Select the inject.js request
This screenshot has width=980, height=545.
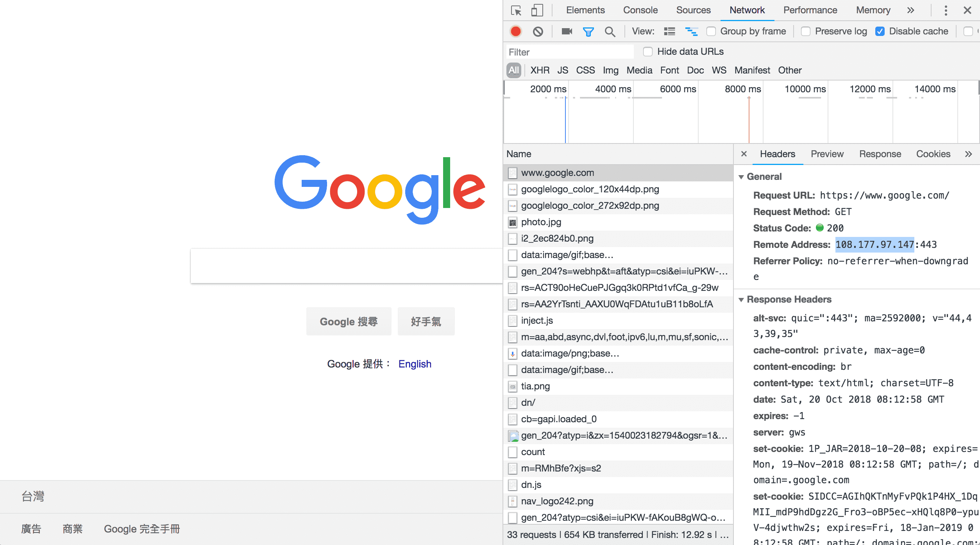click(618, 321)
